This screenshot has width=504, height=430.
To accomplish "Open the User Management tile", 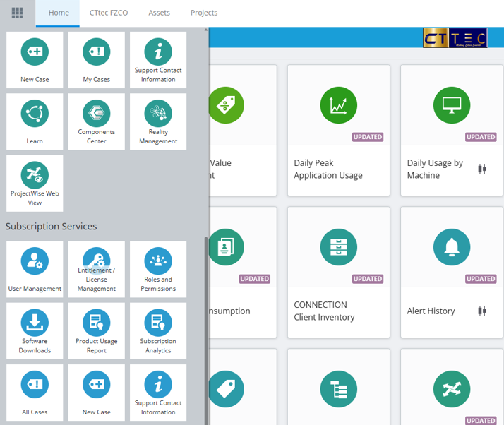I will pos(35,269).
